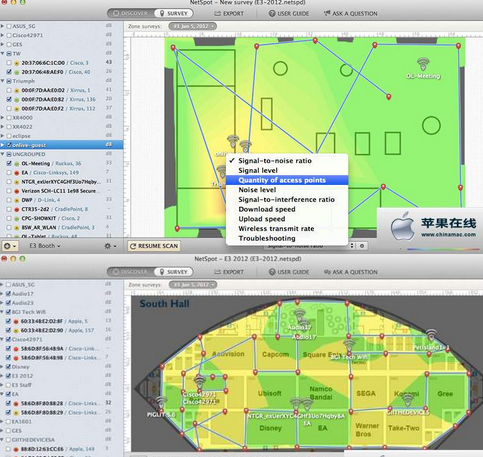Expand the Audio23 group in E3 2012 window
The image size is (483, 457).
[x=2, y=303]
